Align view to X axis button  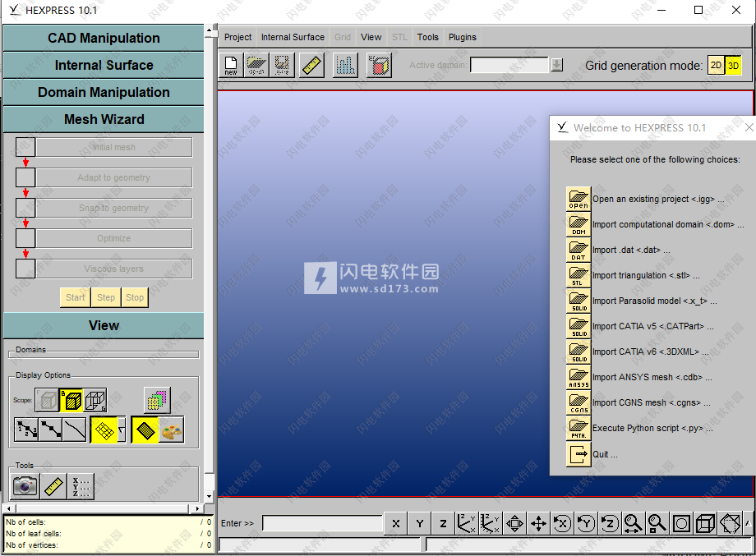point(396,523)
